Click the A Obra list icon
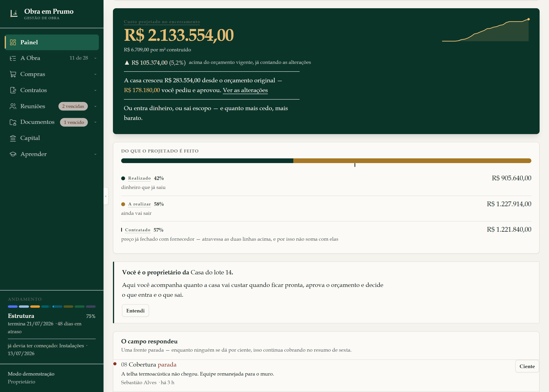The height and width of the screenshot is (392, 549). tap(13, 58)
